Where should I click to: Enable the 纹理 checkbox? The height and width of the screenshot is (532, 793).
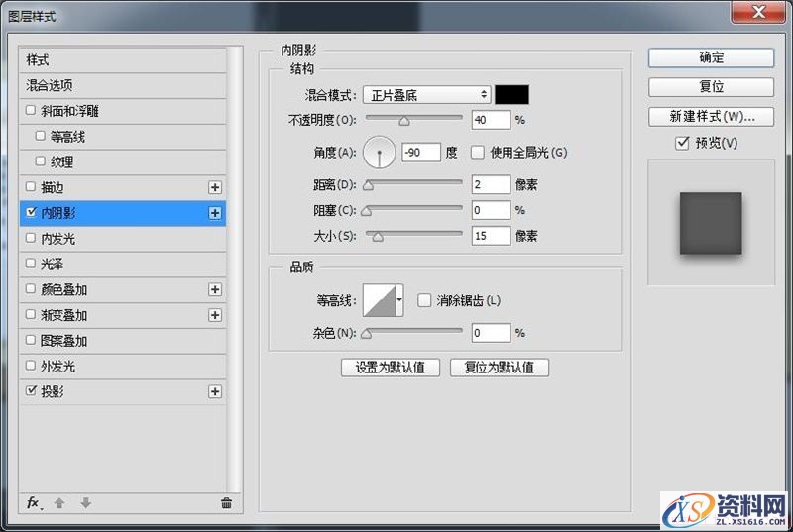coord(41,161)
